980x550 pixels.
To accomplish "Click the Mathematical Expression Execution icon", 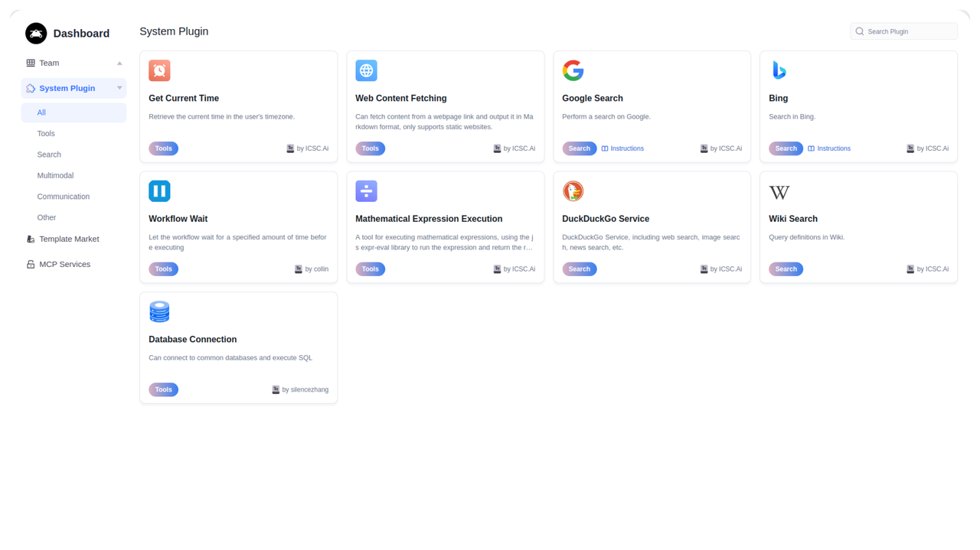I will click(366, 190).
